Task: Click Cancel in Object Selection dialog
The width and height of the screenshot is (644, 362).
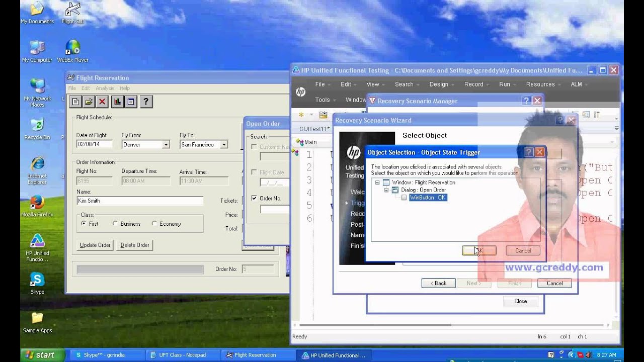Action: (523, 250)
